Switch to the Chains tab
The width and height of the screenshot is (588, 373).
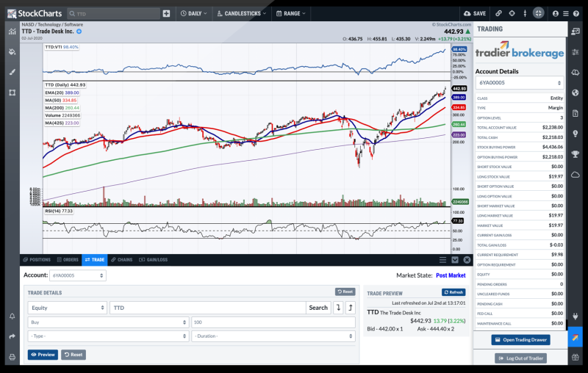121,259
